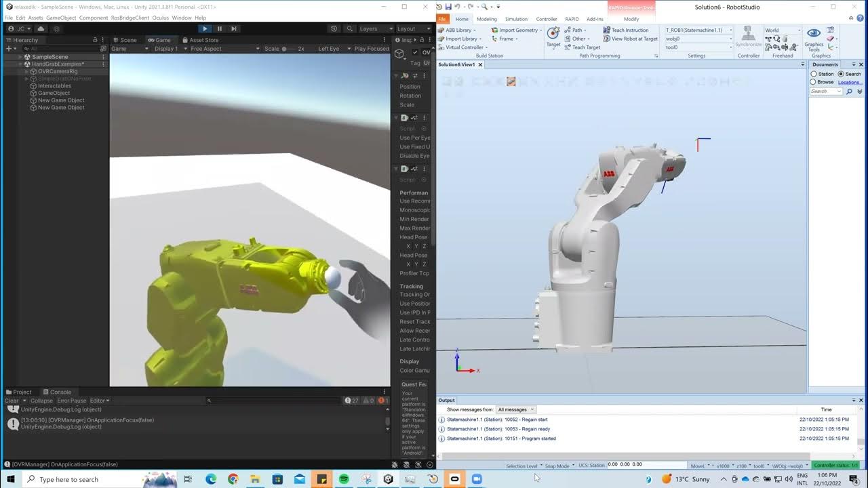Viewport: 868px width, 488px height.
Task: Click the Unity Step frame button
Action: [x=234, y=28]
